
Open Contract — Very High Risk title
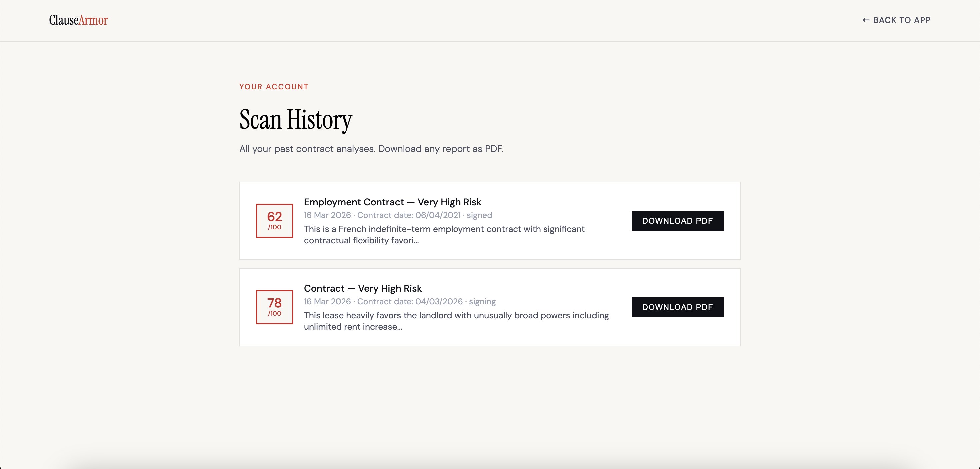coord(363,288)
